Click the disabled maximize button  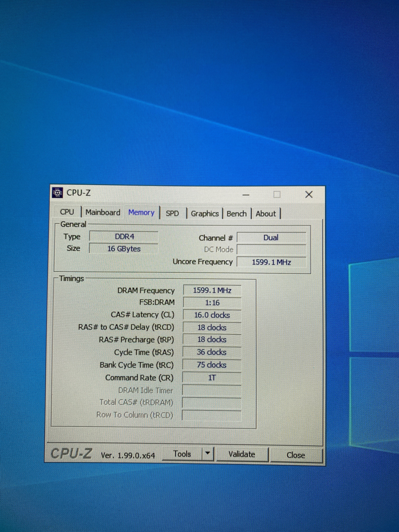coord(277,194)
